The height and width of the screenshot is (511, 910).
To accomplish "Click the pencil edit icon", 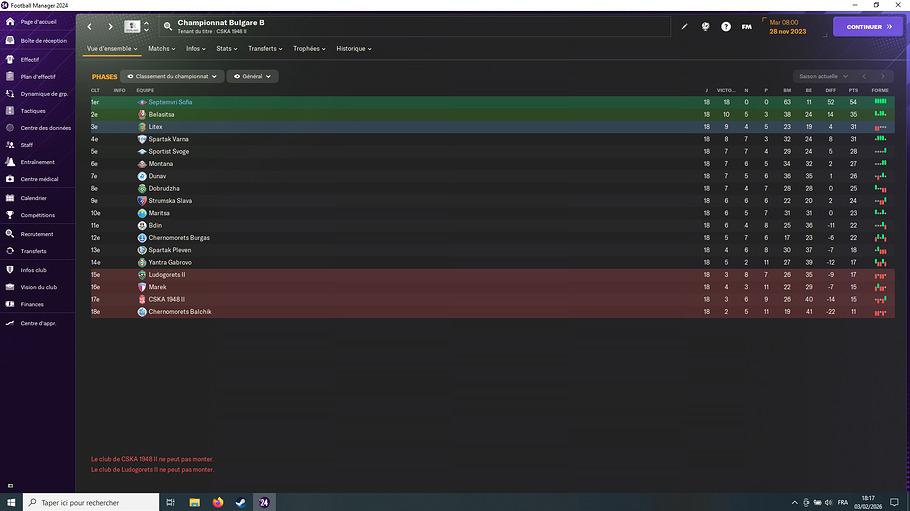I will (x=684, y=27).
